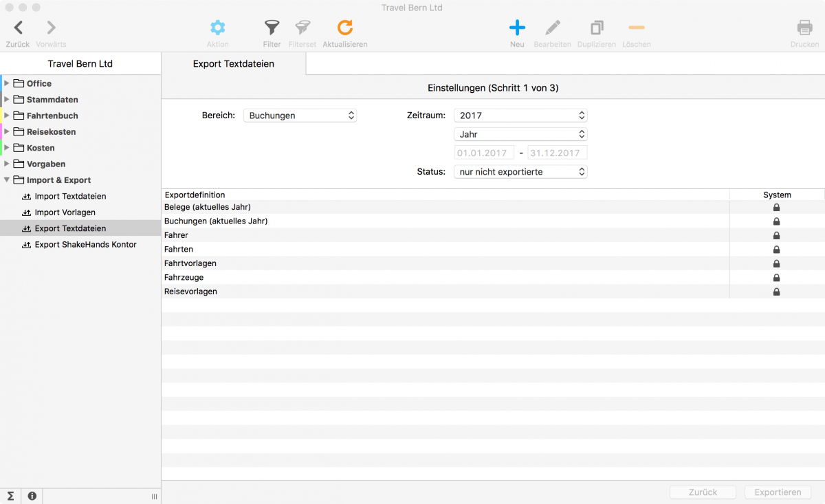Viewport: 825px width, 504px height.
Task: Open the Status dropdown
Action: (x=520, y=172)
